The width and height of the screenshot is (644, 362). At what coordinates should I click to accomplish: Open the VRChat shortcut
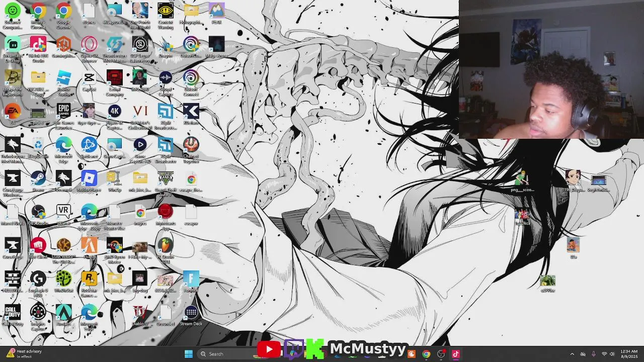click(63, 216)
